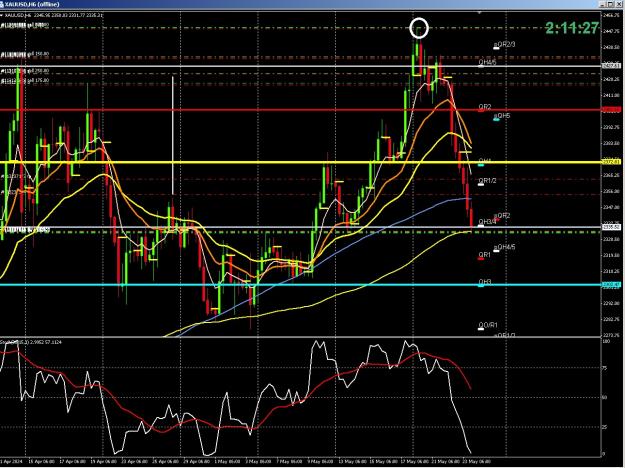Click the 2292.00 price axis value
Viewport: 625px width, 468px height.
pyautogui.click(x=611, y=303)
